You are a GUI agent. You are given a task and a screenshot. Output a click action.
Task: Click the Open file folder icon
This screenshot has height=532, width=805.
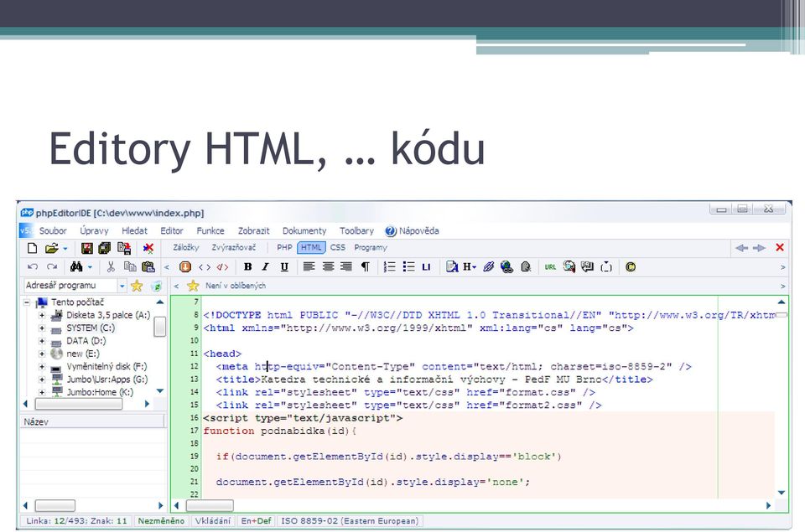pyautogui.click(x=51, y=248)
